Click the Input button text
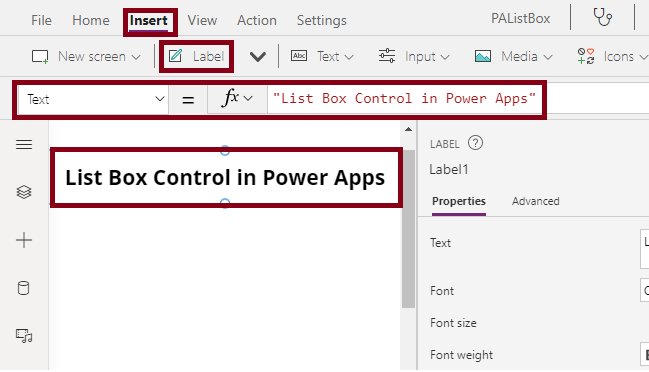Image resolution: width=649 pixels, height=372 pixels. [x=420, y=57]
